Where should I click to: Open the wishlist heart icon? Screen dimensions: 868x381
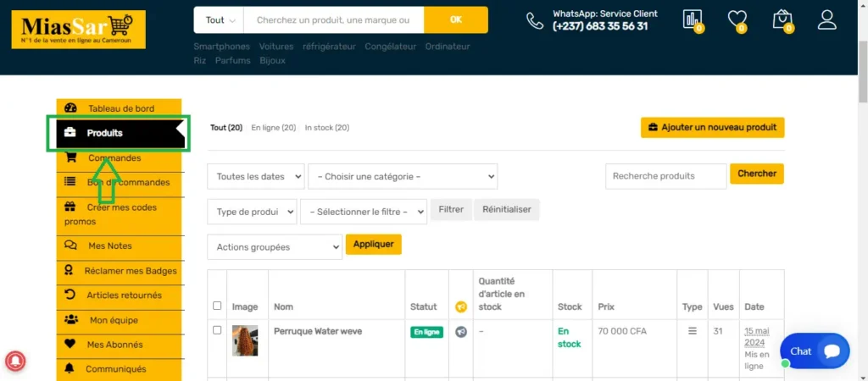(x=737, y=20)
